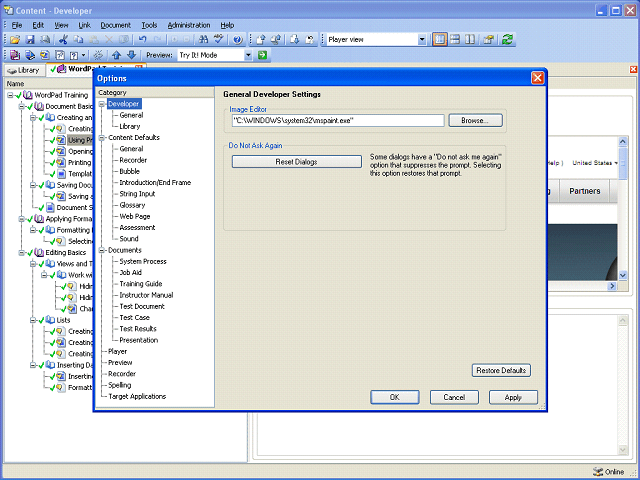Click the New Module book icon

click(x=15, y=55)
